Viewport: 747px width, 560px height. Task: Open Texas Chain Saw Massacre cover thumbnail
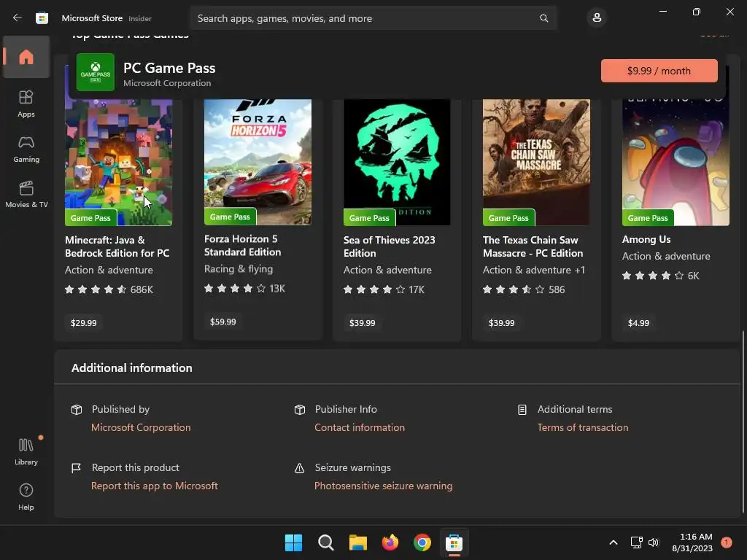536,162
